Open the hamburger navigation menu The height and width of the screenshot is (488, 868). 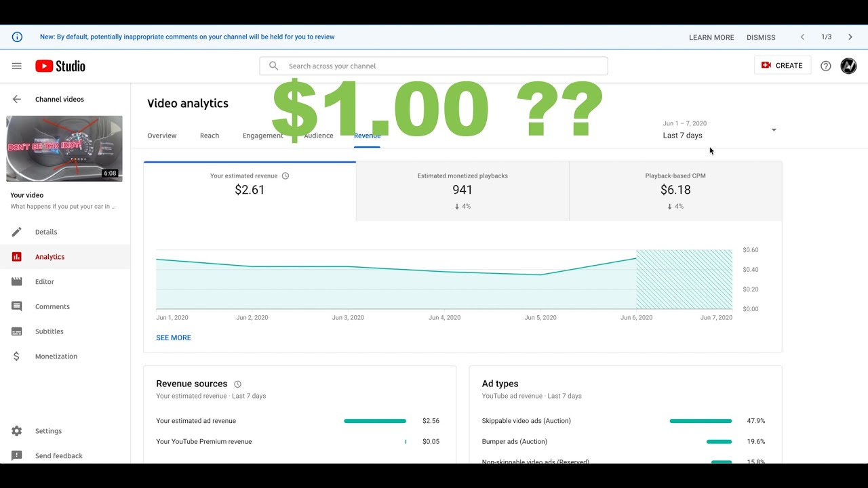pos(17,66)
